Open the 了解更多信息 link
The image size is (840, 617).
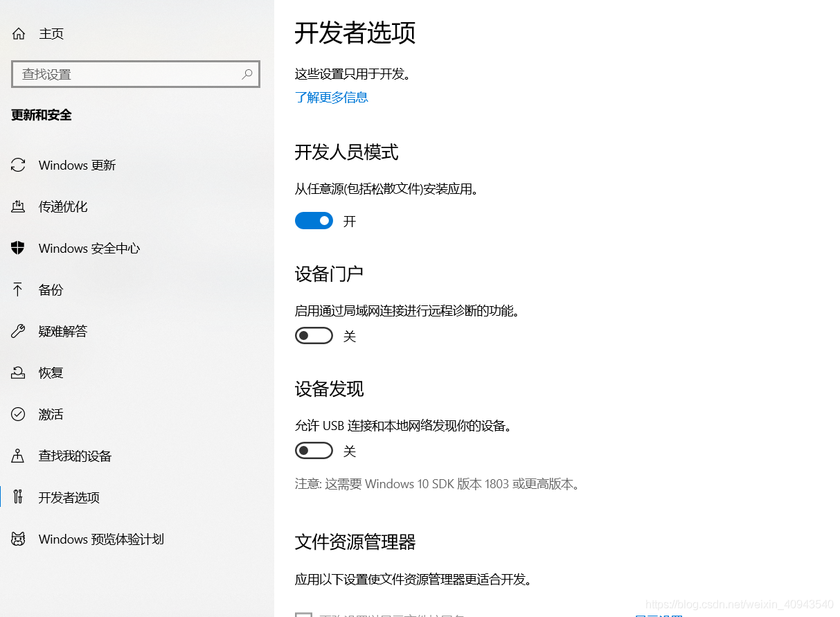click(x=332, y=97)
